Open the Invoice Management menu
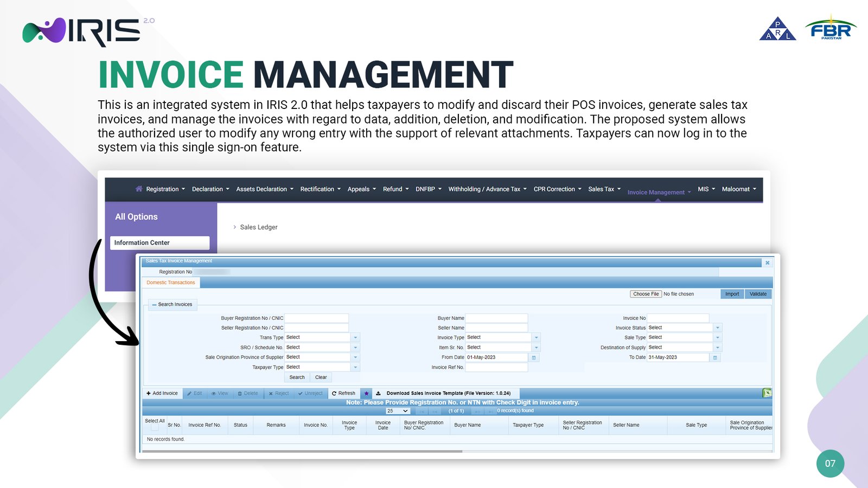Viewport: 868px width, 488px height. point(659,192)
